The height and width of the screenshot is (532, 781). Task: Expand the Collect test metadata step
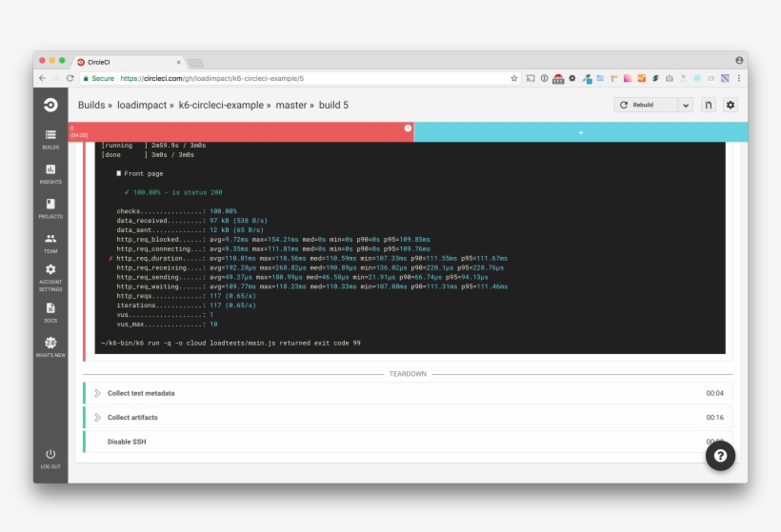408,393
